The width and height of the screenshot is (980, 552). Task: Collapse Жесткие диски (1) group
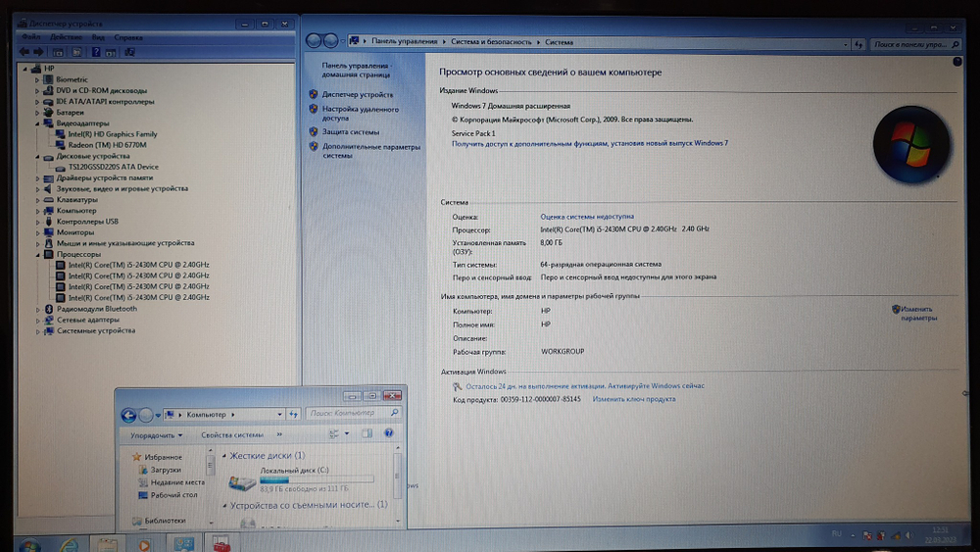click(x=224, y=456)
